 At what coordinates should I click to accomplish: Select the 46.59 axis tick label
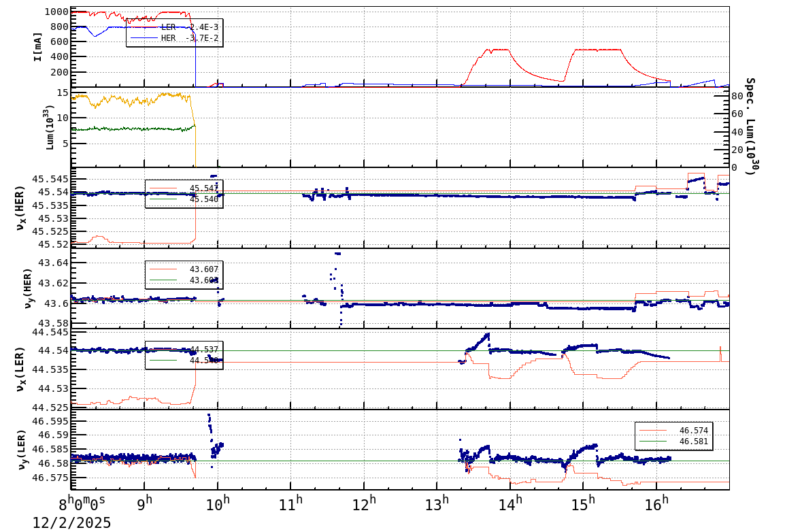coord(54,435)
